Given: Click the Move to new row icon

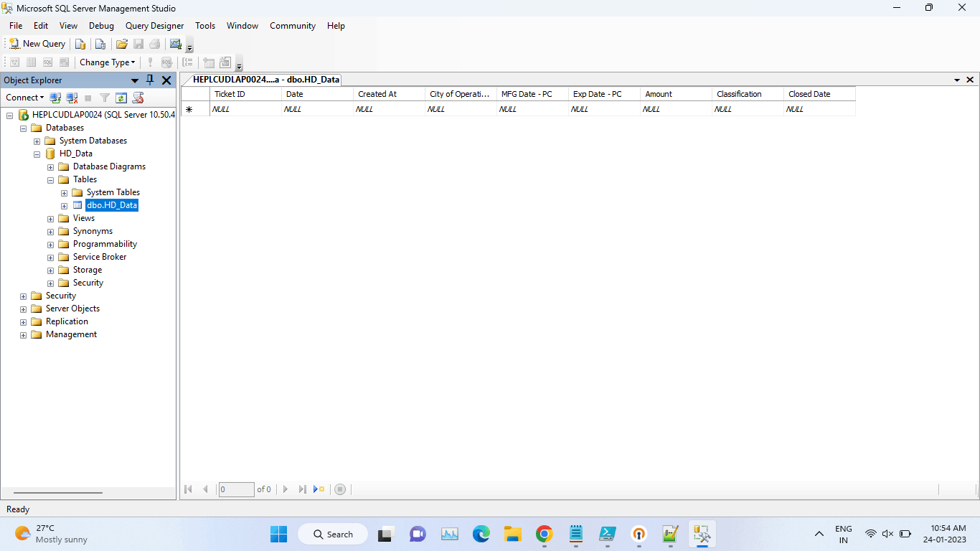Looking at the screenshot, I should (x=319, y=489).
